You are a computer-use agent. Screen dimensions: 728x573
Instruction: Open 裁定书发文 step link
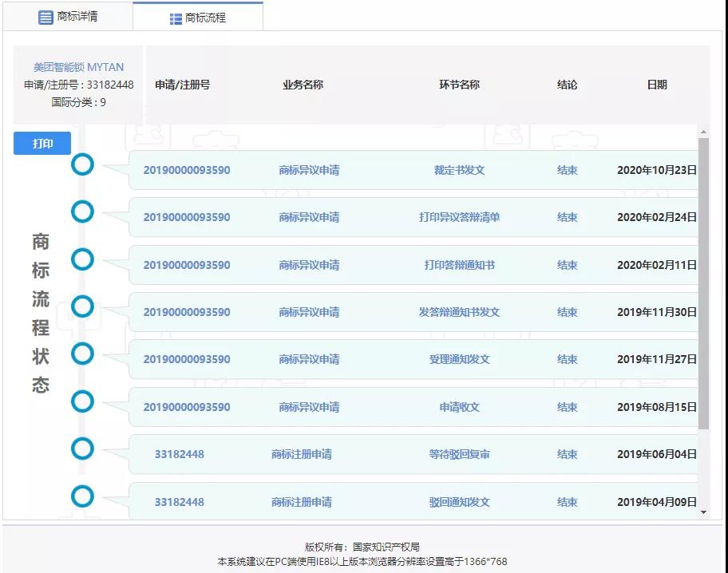[459, 170]
